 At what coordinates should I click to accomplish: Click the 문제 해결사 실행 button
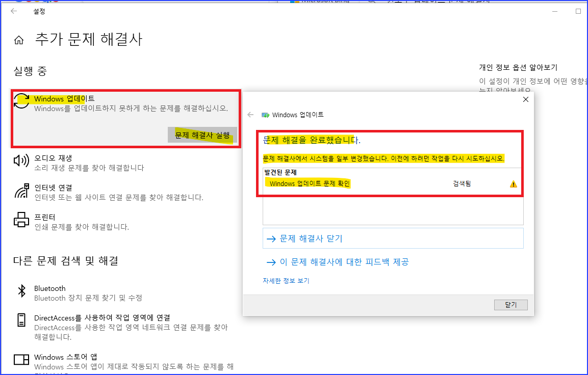point(202,135)
